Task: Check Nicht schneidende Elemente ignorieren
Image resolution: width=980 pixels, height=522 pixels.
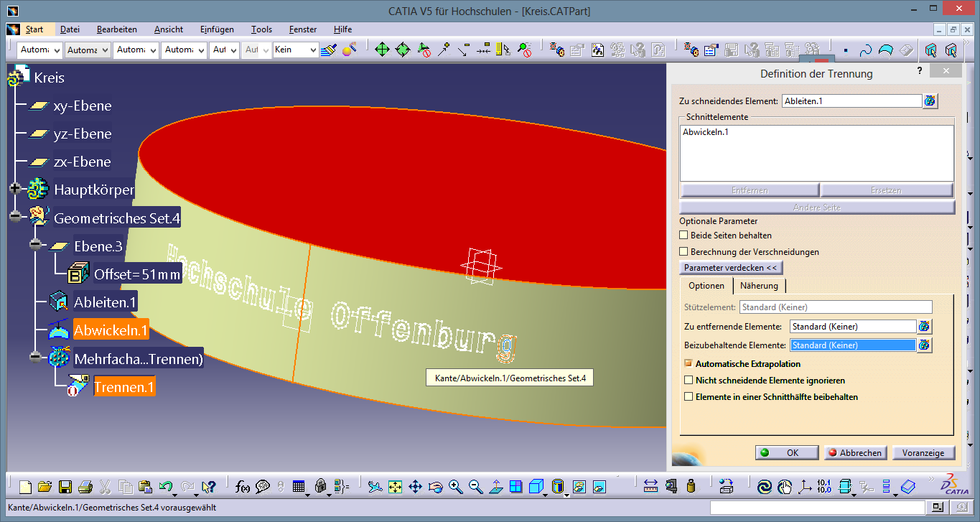Action: [689, 381]
